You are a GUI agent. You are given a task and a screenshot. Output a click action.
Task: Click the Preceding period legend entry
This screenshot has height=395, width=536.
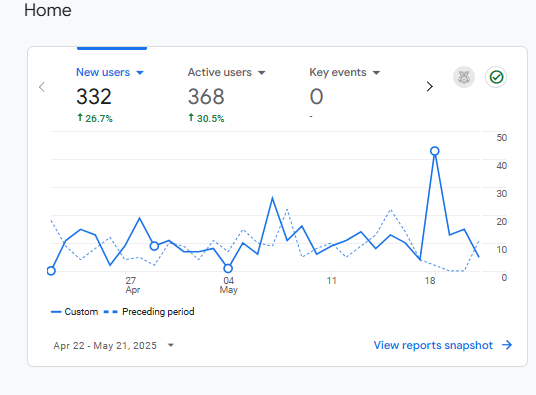tap(149, 312)
